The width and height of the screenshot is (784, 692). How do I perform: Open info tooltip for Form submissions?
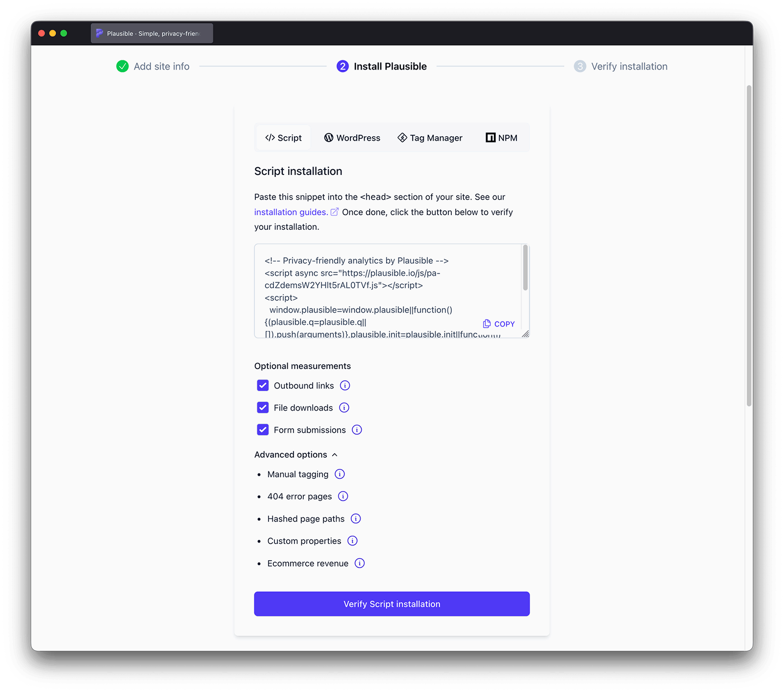[357, 430]
